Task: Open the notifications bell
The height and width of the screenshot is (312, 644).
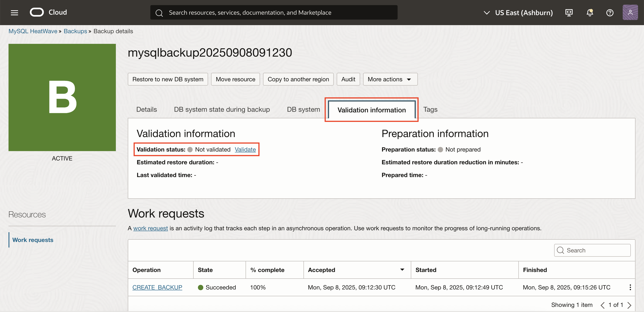Action: 589,13
